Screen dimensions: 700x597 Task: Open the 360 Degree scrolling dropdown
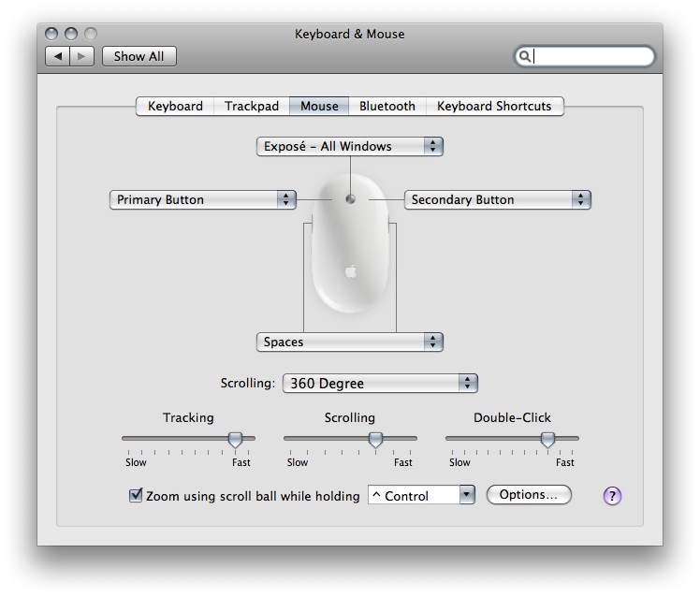[x=380, y=383]
